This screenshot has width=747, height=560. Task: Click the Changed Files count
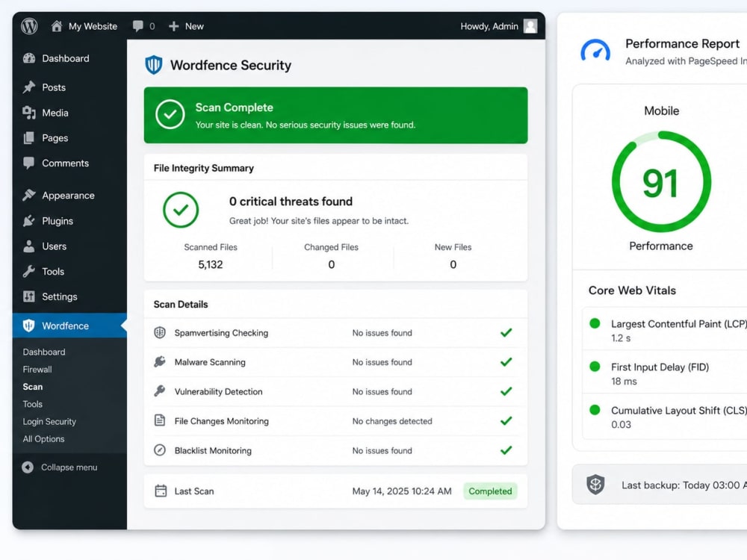[332, 264]
